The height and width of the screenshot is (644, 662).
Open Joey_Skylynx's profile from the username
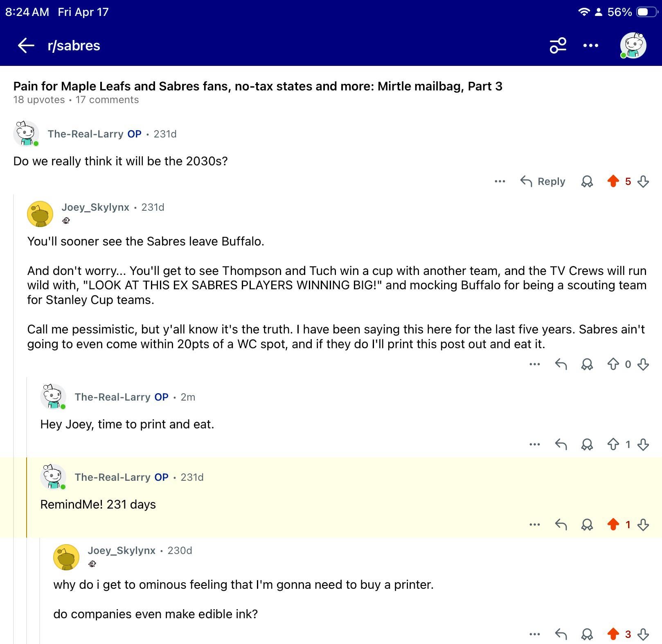coord(95,207)
